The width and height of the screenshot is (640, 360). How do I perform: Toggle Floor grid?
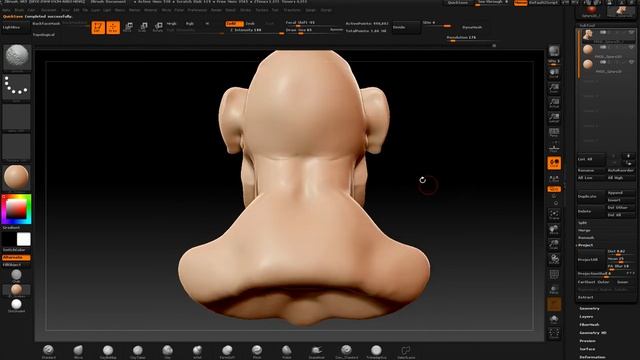(554, 147)
